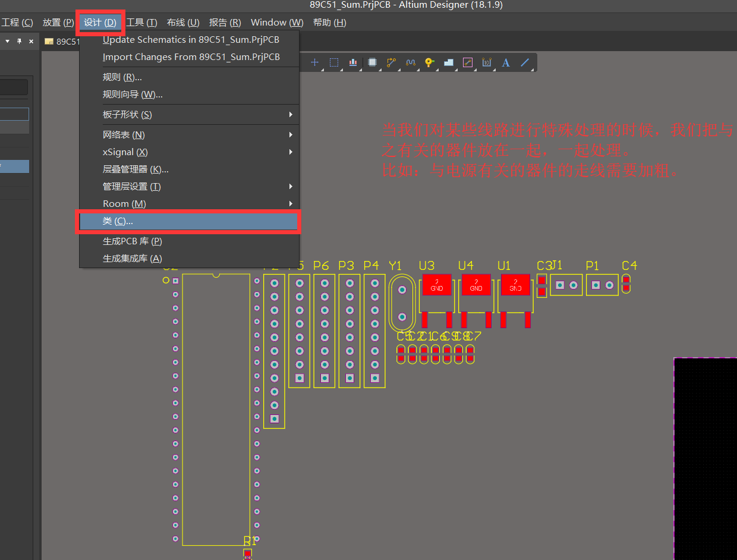The height and width of the screenshot is (560, 737).
Task: Open the 设计 (D) menu
Action: click(x=100, y=23)
